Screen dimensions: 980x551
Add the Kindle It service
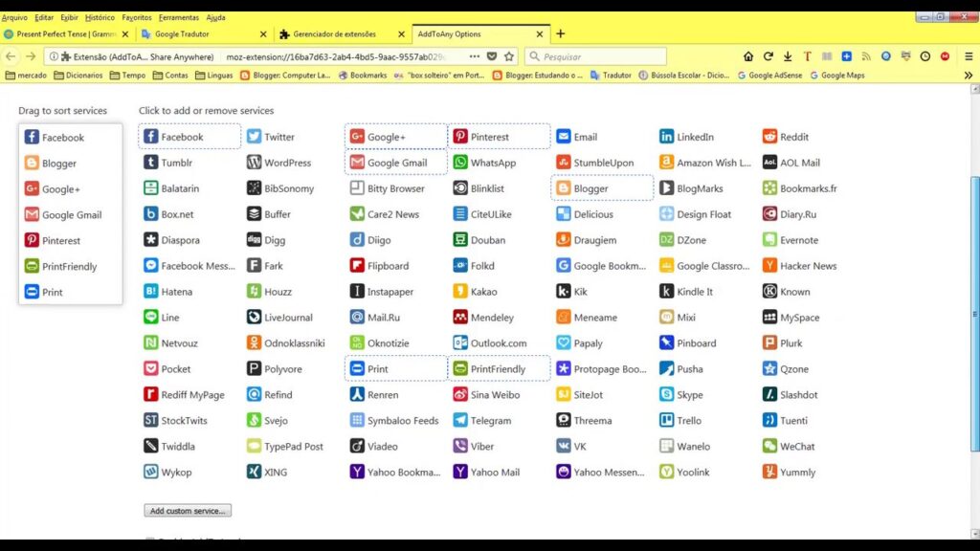pos(686,292)
